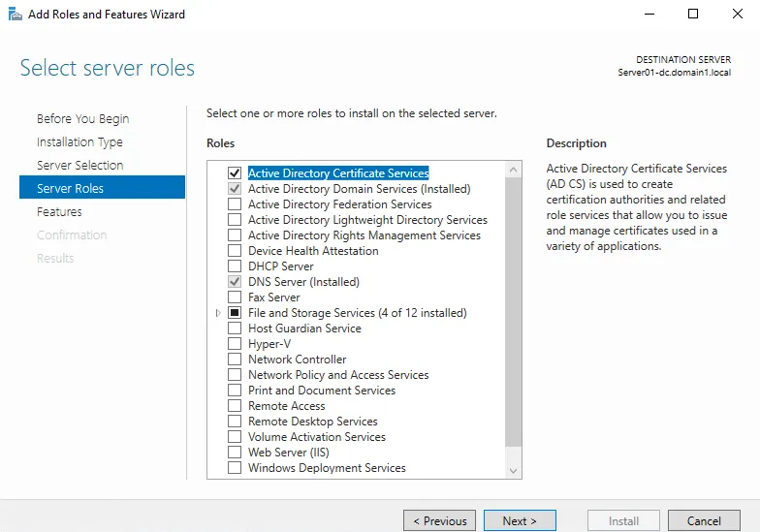
Task: Enable the DHCP Server role checkbox
Action: coord(235,266)
